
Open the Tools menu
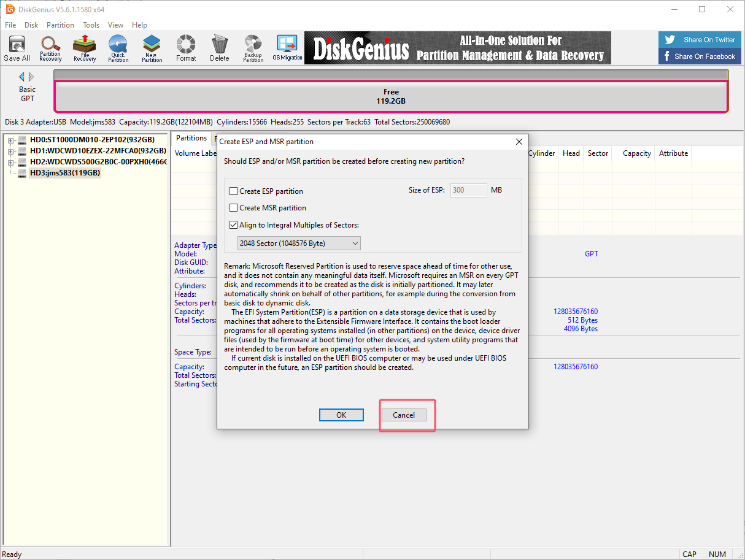point(91,25)
